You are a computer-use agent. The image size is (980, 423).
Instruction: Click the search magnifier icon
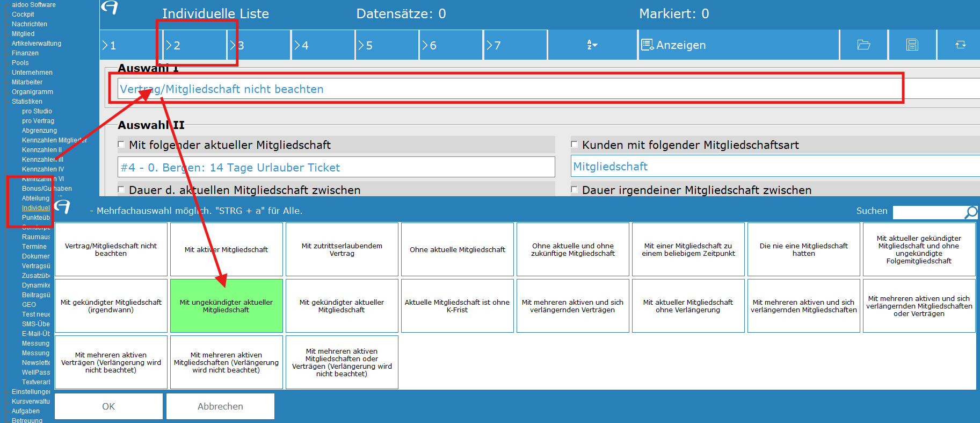pyautogui.click(x=970, y=212)
